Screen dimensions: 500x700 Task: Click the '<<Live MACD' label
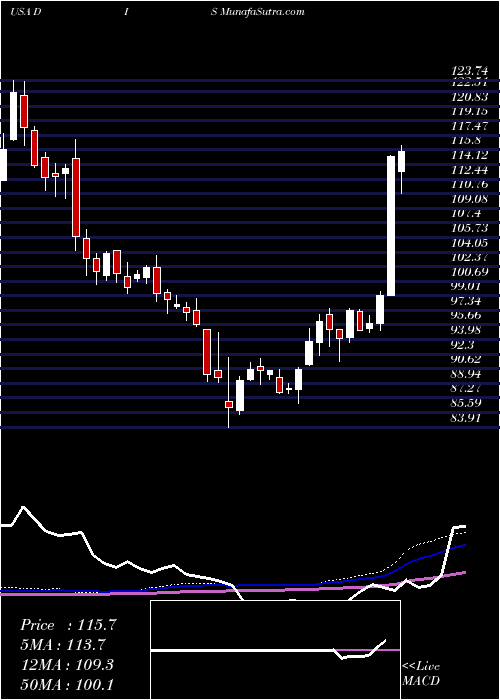tap(421, 673)
